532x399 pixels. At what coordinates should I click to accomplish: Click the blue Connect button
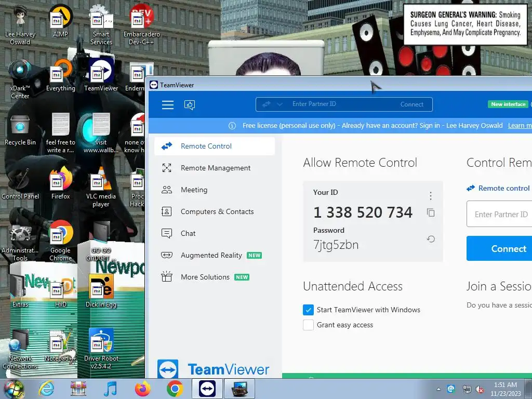(499, 249)
